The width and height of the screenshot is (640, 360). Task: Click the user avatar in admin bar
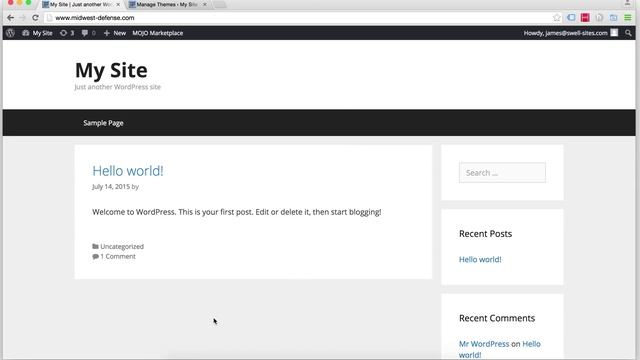pyautogui.click(x=614, y=33)
